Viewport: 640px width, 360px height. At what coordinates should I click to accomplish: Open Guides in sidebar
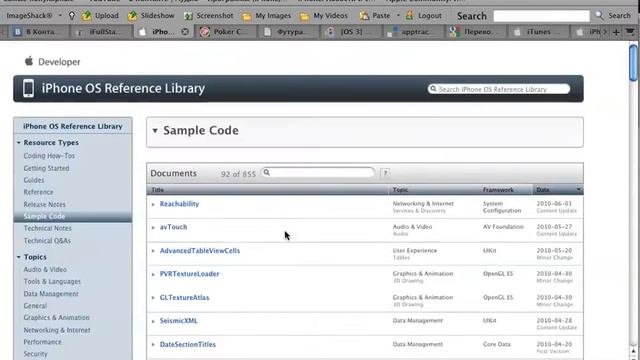33,180
